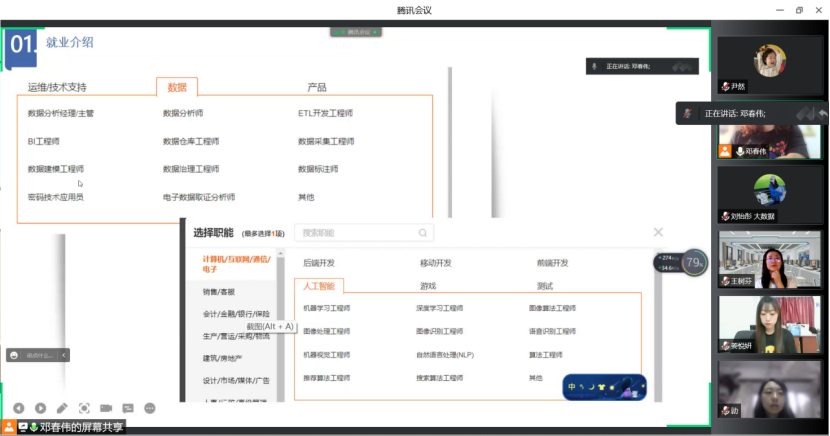This screenshot has width=830, height=436.
Task: Click the 自然语言处理(NLP) option
Action: 445,355
